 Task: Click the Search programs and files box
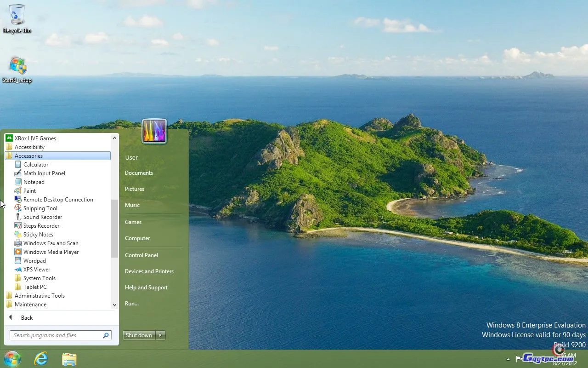pyautogui.click(x=56, y=335)
